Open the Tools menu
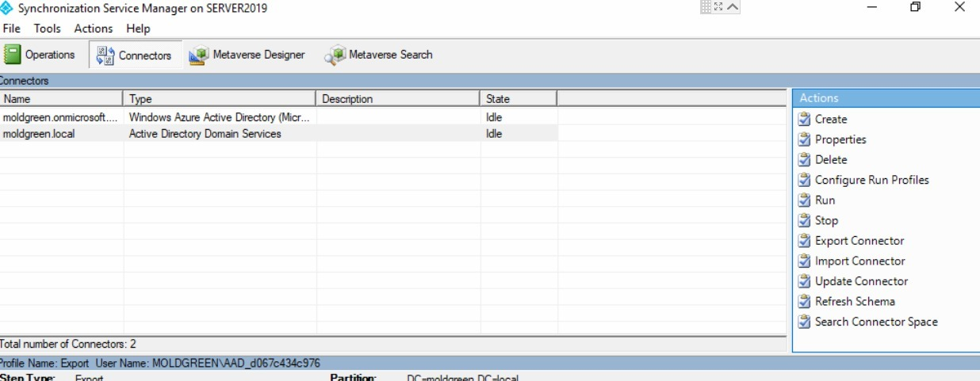This screenshot has height=381, width=980. pos(47,29)
